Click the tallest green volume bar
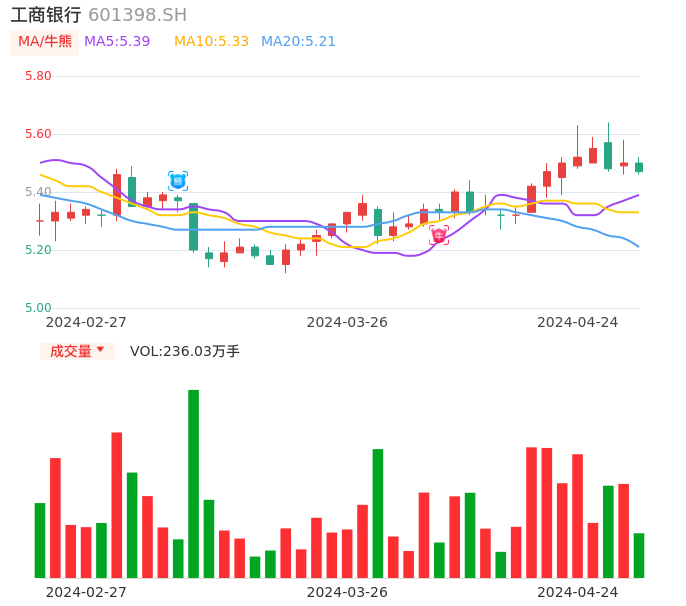This screenshot has height=606, width=686. click(x=193, y=483)
